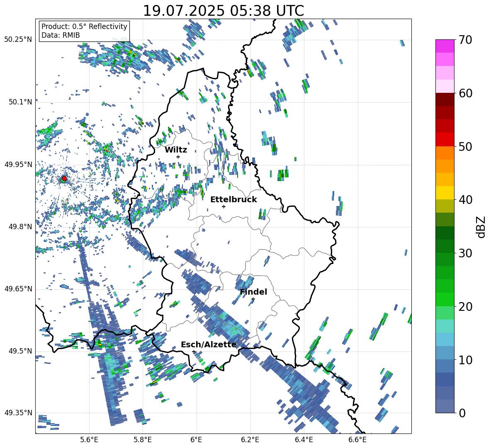491x448 pixels.
Task: Click the 5.6°E longitude label
Action: [89, 440]
